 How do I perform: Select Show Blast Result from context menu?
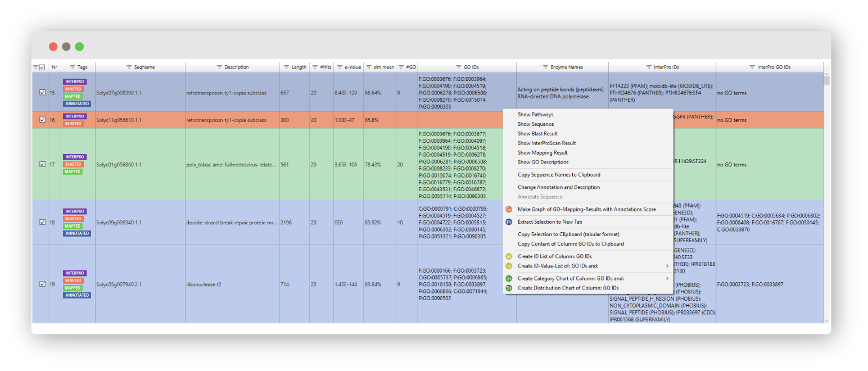(537, 133)
